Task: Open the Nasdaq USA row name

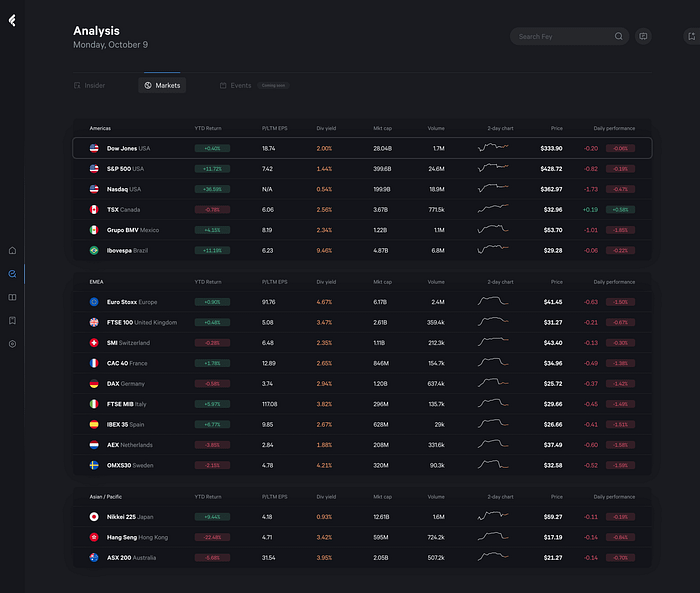Action: click(x=124, y=189)
